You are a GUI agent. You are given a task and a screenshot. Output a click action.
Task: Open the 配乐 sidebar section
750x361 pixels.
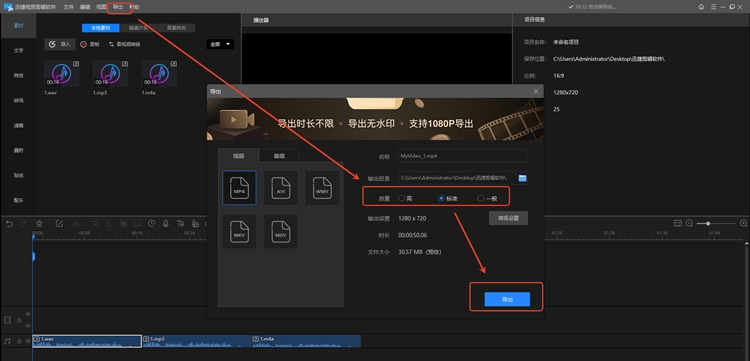(x=18, y=200)
